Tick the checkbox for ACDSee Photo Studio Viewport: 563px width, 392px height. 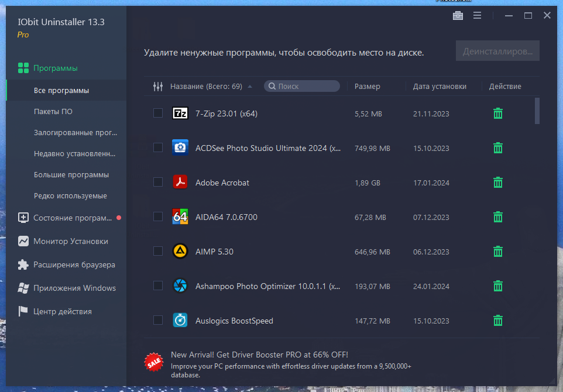pos(158,147)
